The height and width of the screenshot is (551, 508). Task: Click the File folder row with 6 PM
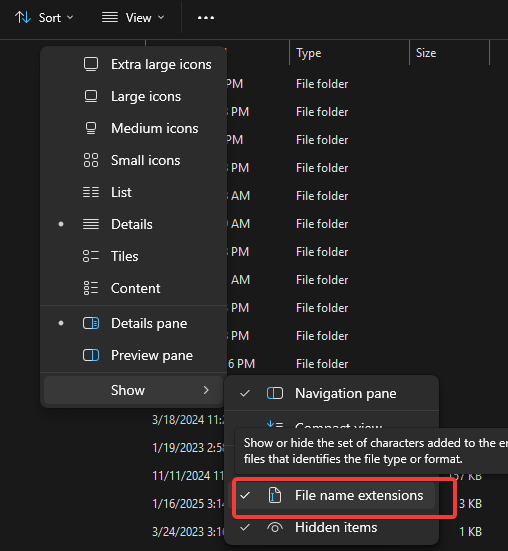(x=322, y=364)
